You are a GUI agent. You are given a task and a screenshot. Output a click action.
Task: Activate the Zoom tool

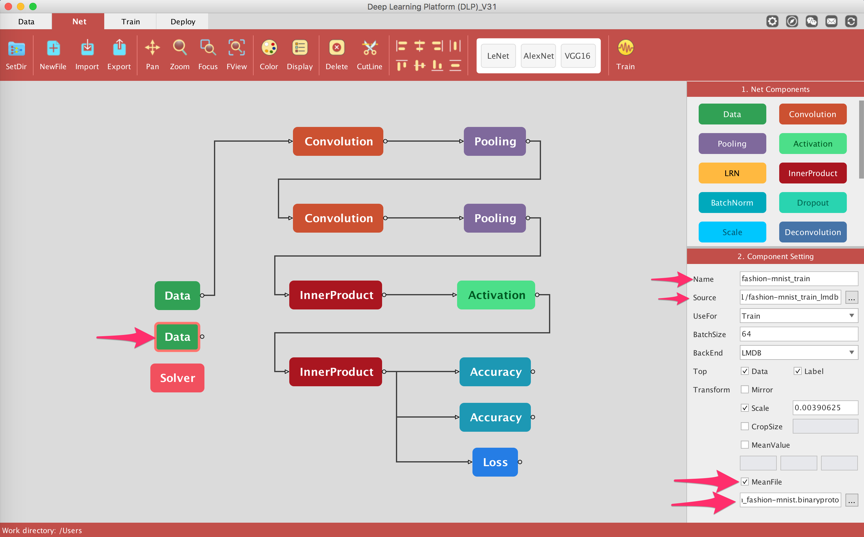click(x=180, y=49)
